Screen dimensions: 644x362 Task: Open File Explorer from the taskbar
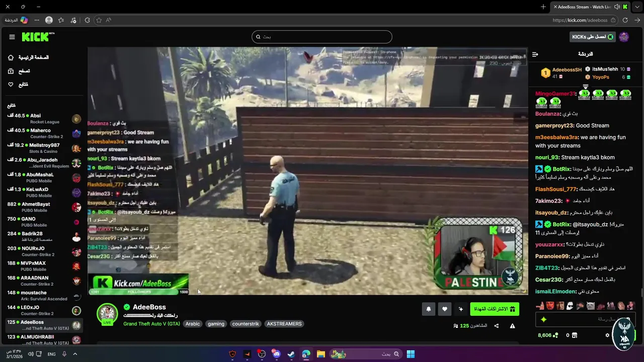click(x=320, y=354)
